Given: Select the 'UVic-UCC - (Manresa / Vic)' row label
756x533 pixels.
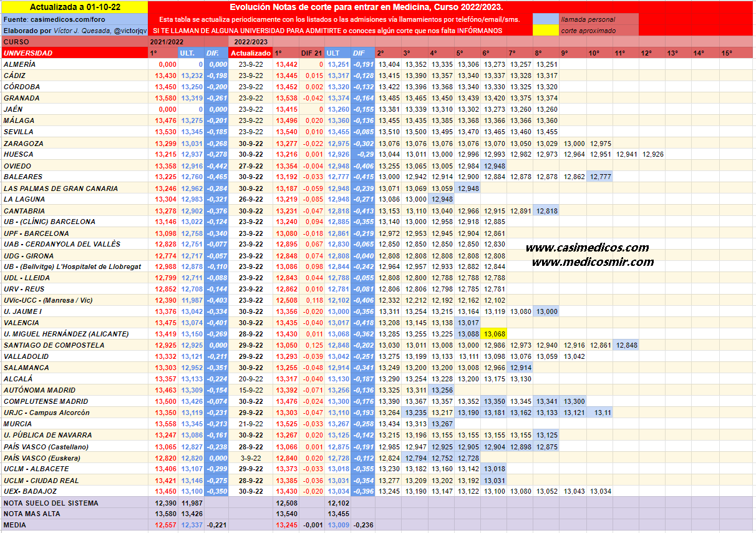Looking at the screenshot, I should 74,300.
